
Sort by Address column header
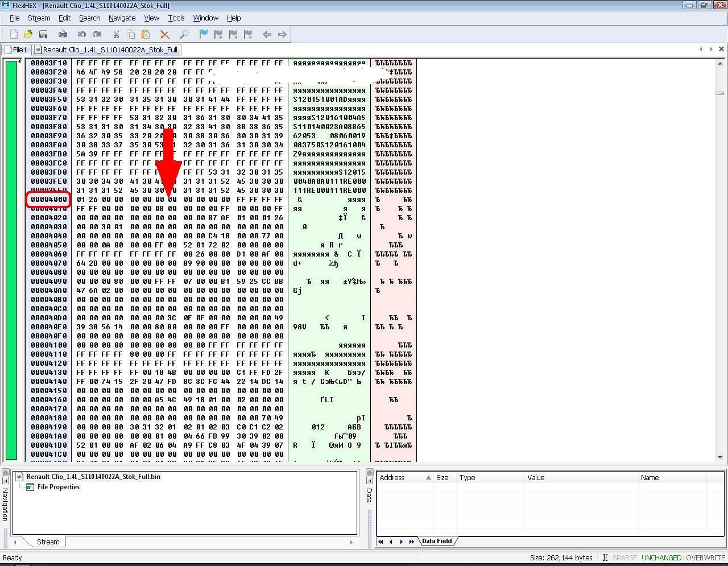pyautogui.click(x=405, y=477)
